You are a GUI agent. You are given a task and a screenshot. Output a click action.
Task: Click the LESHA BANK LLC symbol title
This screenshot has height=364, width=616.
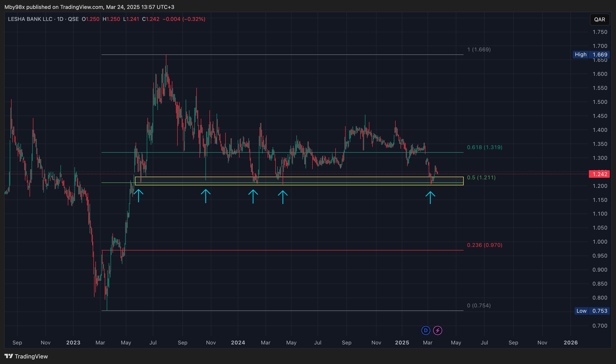click(30, 19)
